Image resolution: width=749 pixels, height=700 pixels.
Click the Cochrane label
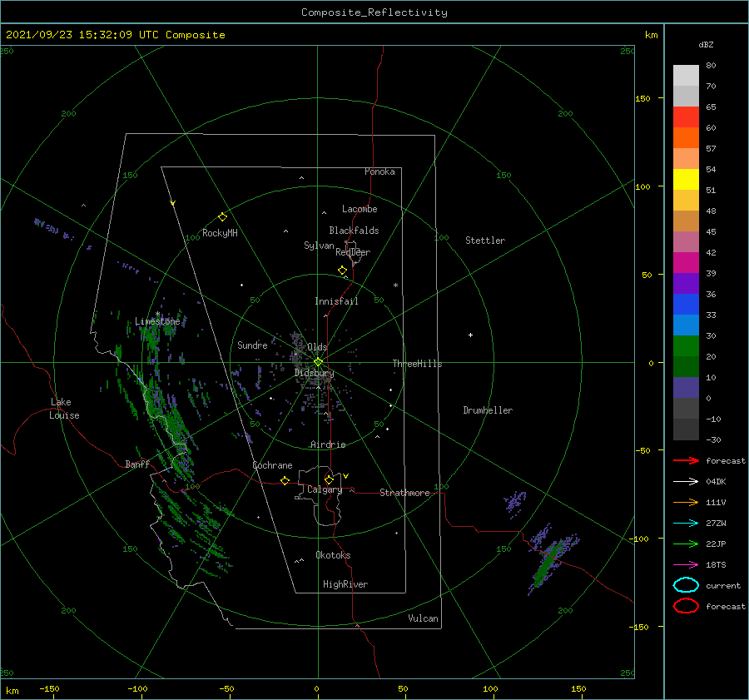[272, 465]
